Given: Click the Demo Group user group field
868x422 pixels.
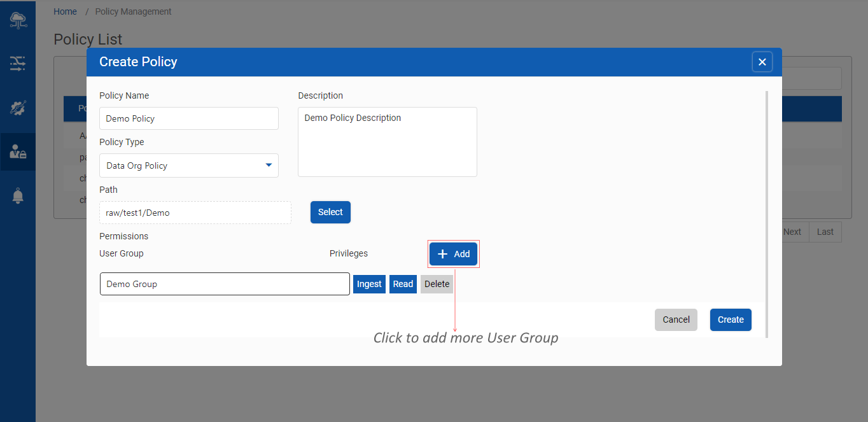Looking at the screenshot, I should click(x=225, y=284).
